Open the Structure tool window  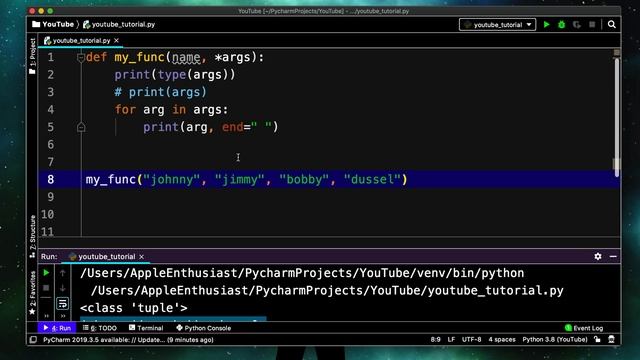click(x=32, y=236)
